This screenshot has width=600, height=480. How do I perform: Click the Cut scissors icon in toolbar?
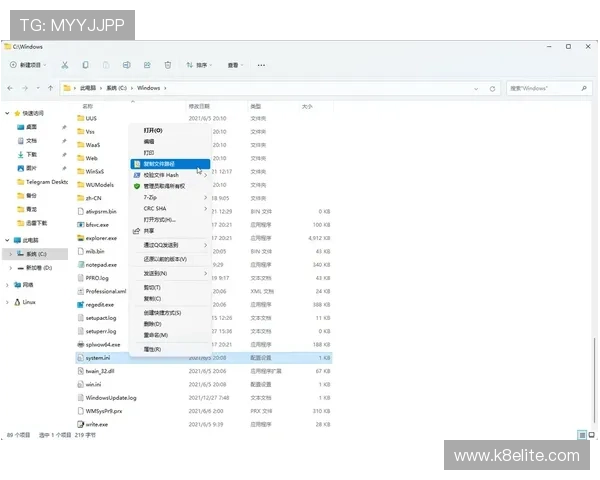coord(65,65)
